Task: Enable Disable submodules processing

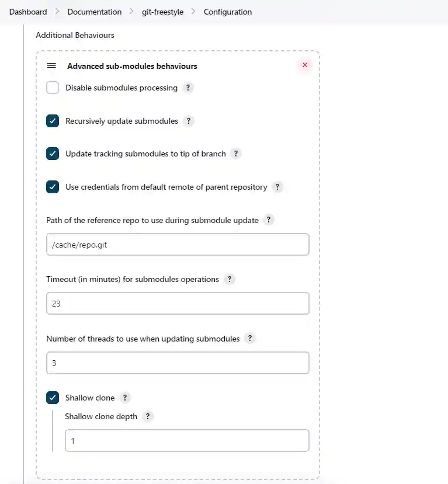Action: tap(53, 88)
